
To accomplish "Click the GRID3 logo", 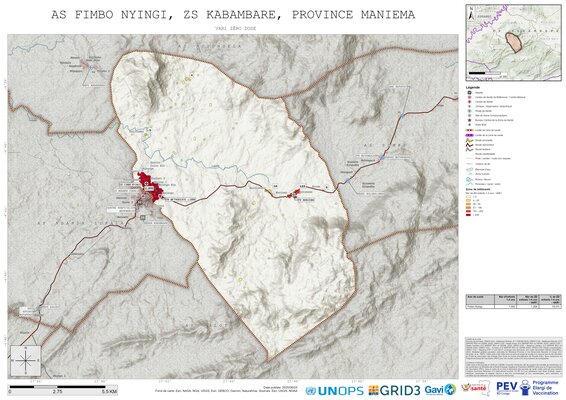I will coord(394,390).
